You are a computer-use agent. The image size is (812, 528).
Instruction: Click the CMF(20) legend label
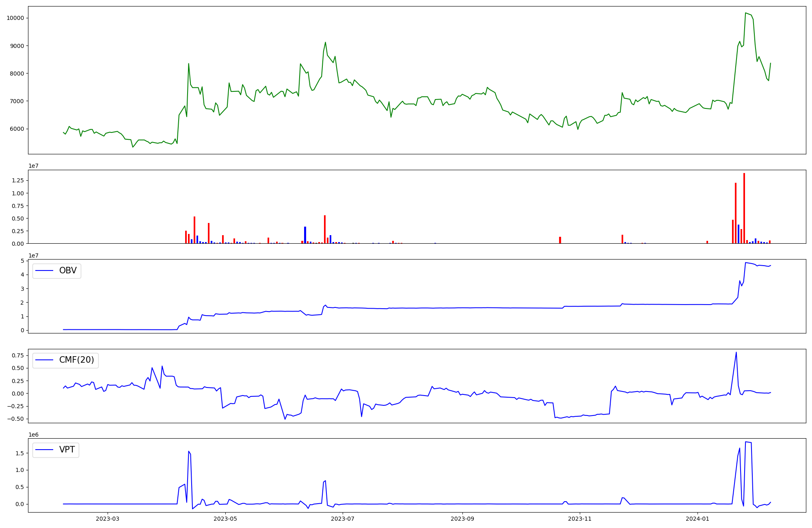point(76,360)
